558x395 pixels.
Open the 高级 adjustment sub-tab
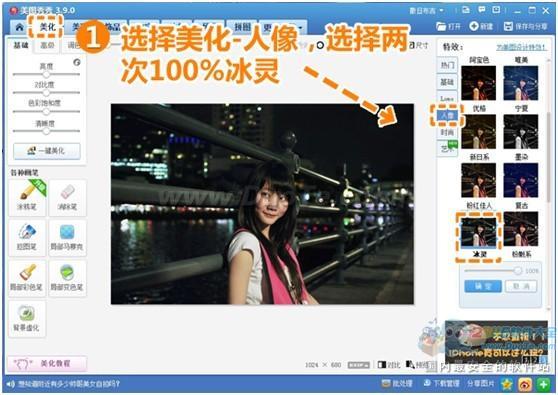pyautogui.click(x=47, y=45)
